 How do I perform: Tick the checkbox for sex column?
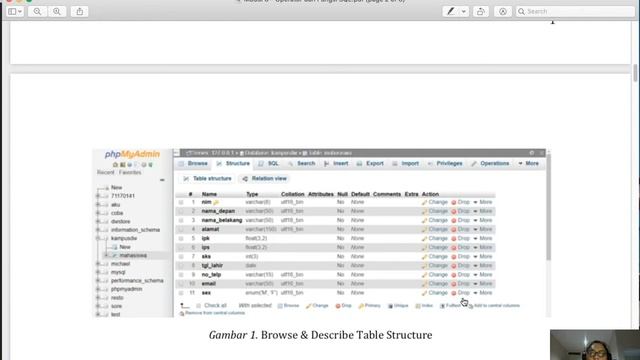(181, 293)
